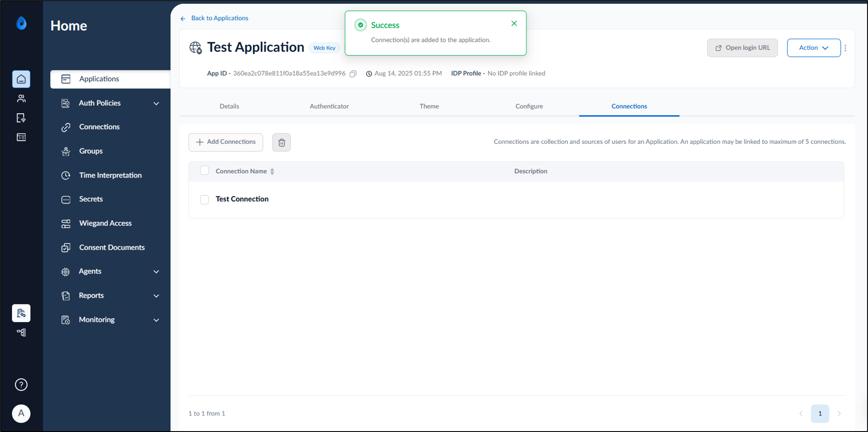Open Secrets in sidebar
The height and width of the screenshot is (432, 868).
[x=91, y=199]
